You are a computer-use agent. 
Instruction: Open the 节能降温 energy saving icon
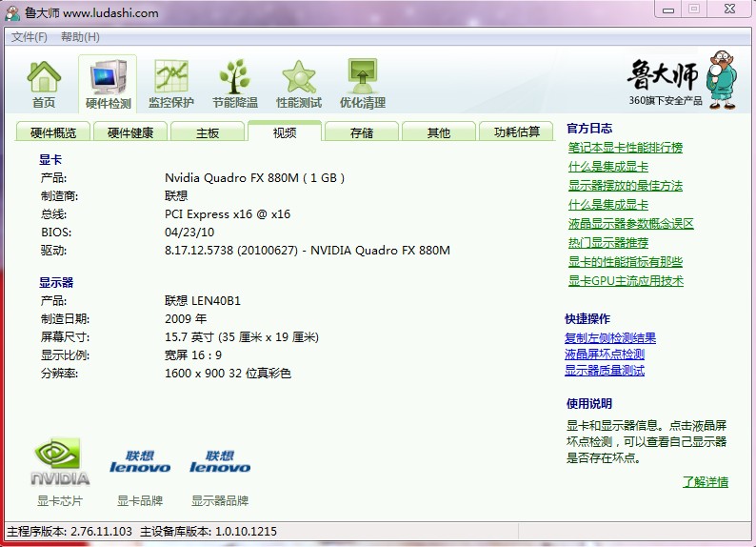(x=235, y=84)
